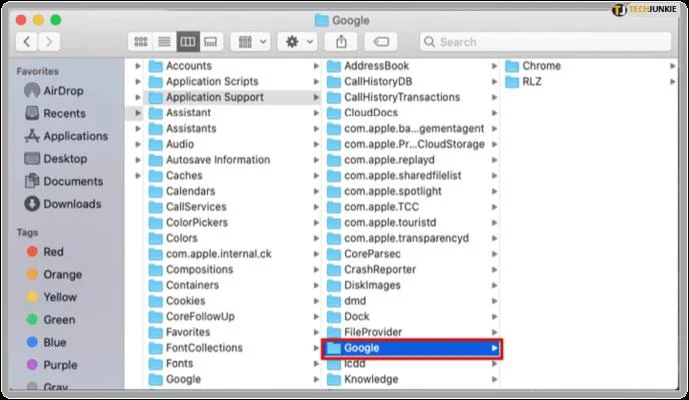Expand arrow next to AddressBook
Image resolution: width=689 pixels, height=400 pixels.
click(494, 66)
